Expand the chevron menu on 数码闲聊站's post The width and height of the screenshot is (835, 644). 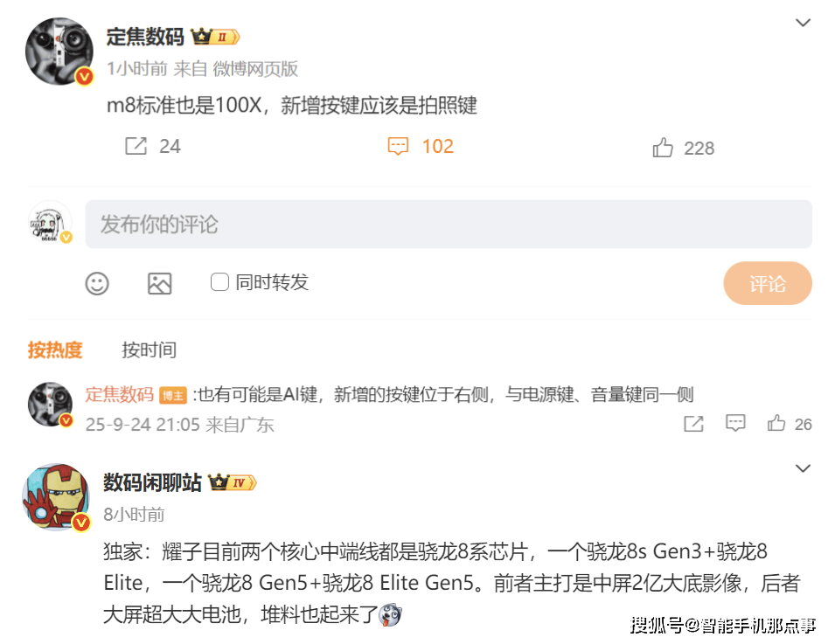pos(803,468)
